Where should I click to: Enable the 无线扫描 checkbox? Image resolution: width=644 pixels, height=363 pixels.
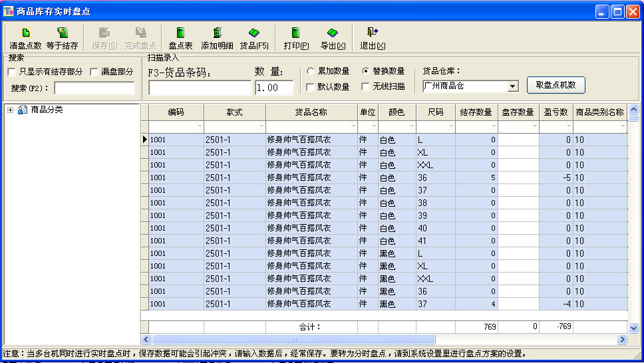pos(365,86)
